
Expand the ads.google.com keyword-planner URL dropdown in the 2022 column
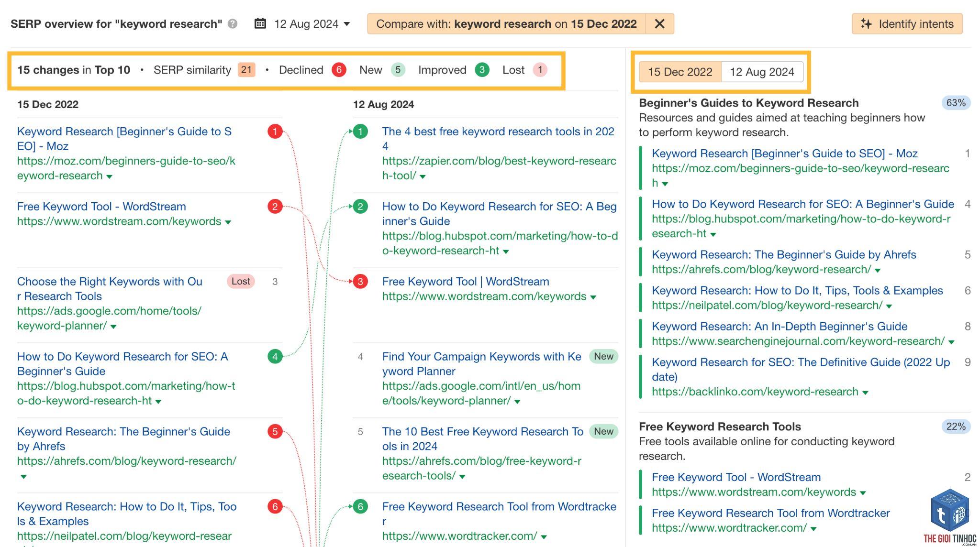click(113, 327)
